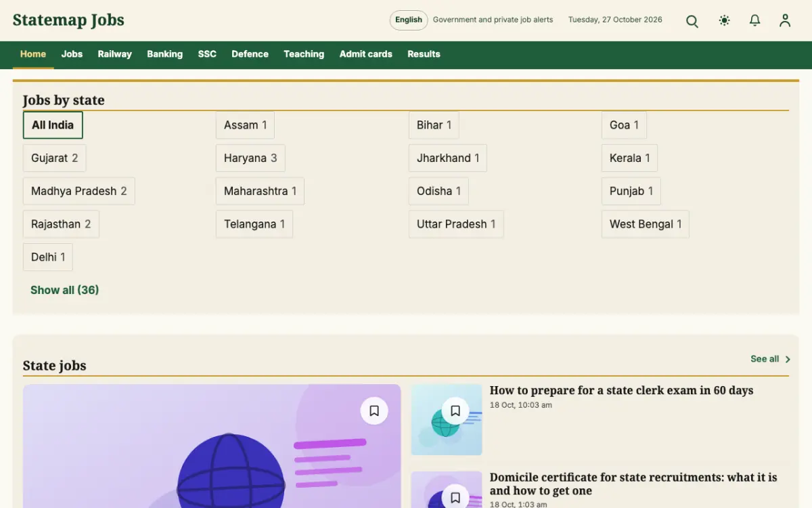The height and width of the screenshot is (508, 812).
Task: Filter jobs by Bihar
Action: [434, 125]
